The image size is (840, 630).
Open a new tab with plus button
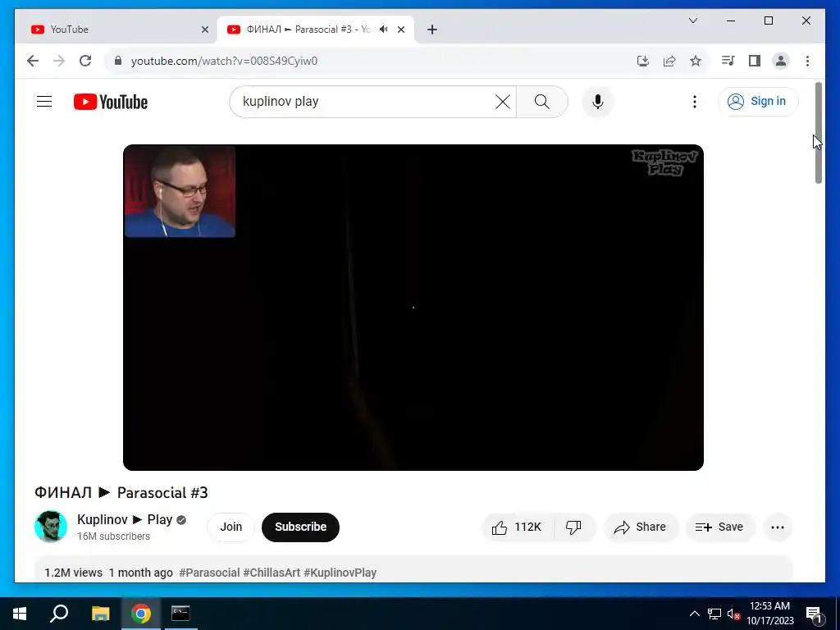click(432, 30)
